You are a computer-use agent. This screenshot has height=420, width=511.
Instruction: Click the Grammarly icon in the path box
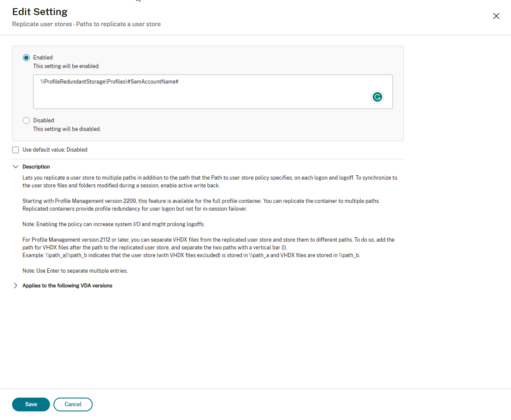pos(377,97)
